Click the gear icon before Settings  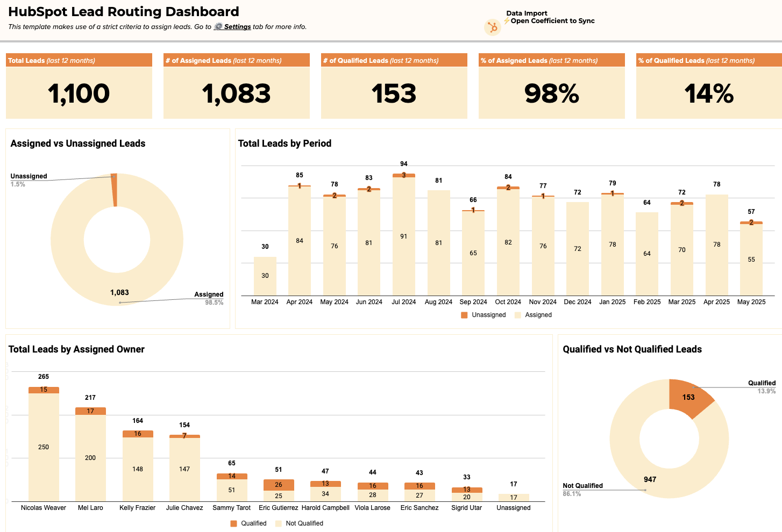pyautogui.click(x=218, y=27)
